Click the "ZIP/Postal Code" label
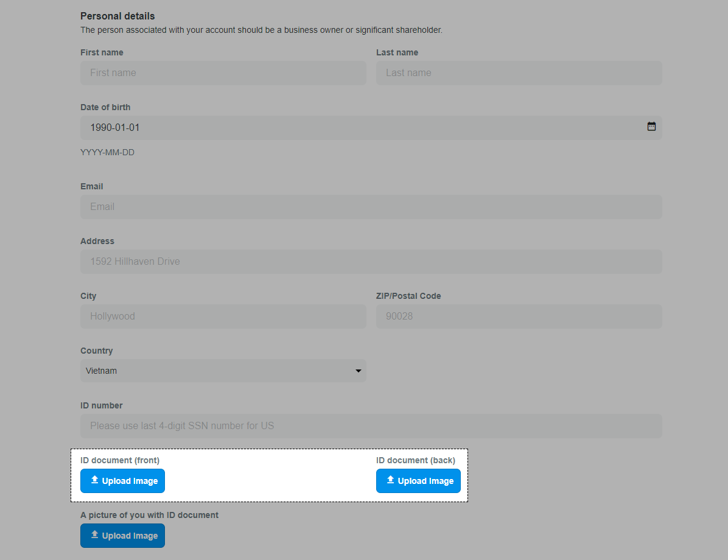Viewport: 728px width, 560px height. click(408, 296)
